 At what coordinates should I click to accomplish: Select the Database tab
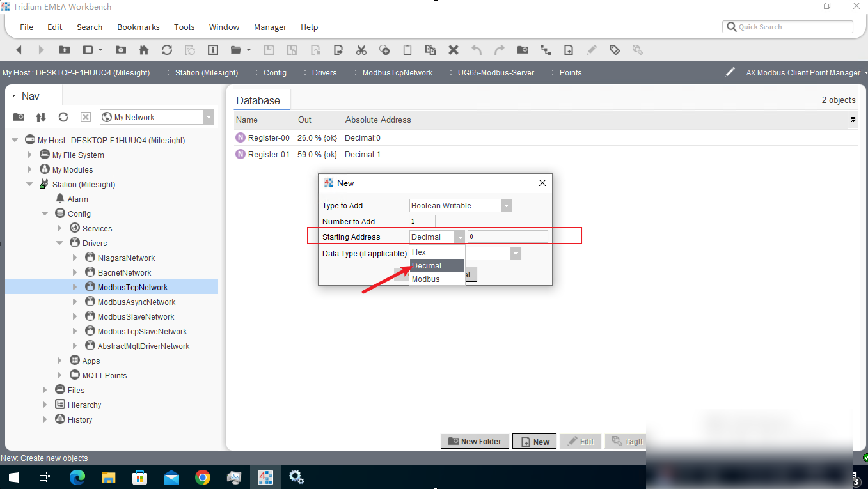258,100
